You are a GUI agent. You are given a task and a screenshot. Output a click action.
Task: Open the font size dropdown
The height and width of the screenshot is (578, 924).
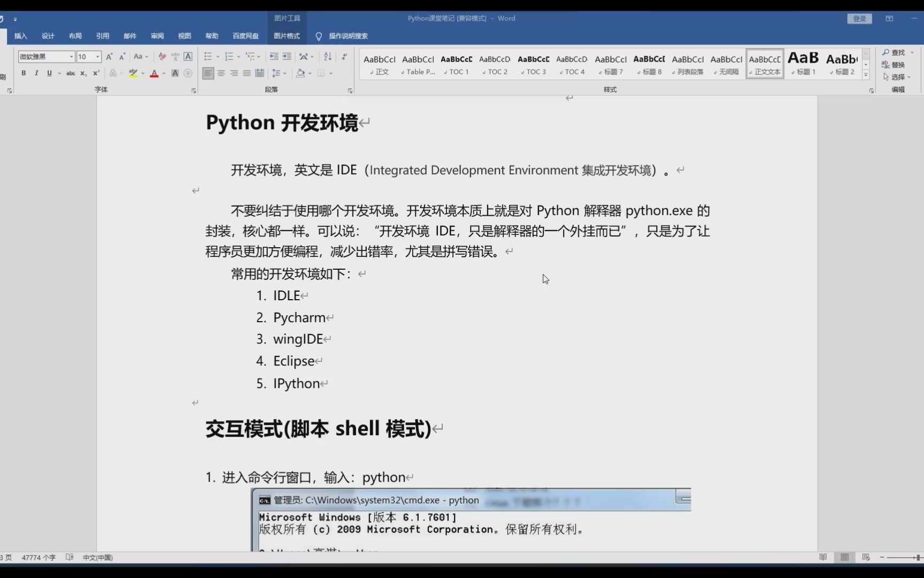97,56
